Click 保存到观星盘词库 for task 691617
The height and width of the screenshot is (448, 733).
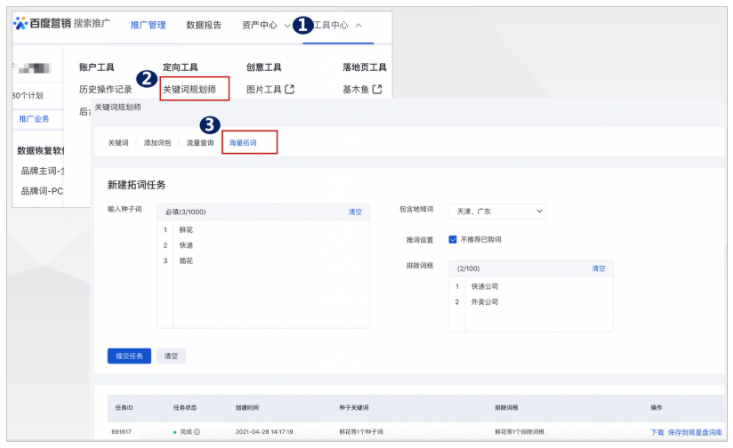click(x=695, y=432)
